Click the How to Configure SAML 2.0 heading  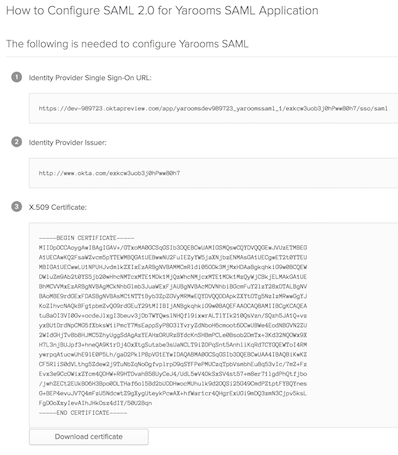point(162,11)
